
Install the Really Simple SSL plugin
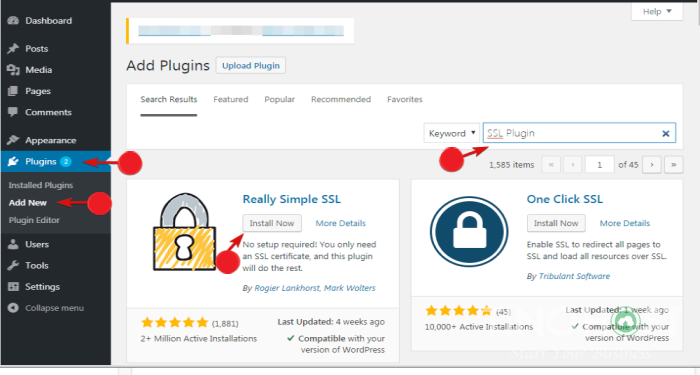click(272, 223)
